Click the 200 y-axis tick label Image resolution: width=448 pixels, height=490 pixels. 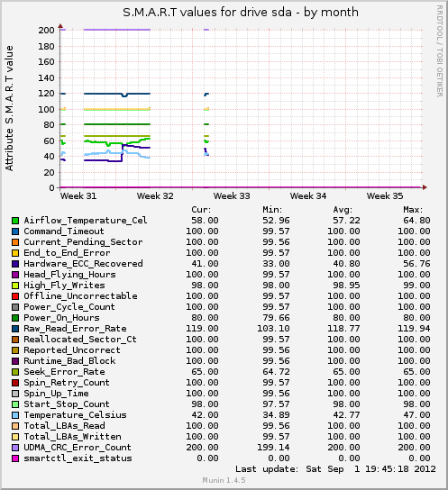[46, 31]
